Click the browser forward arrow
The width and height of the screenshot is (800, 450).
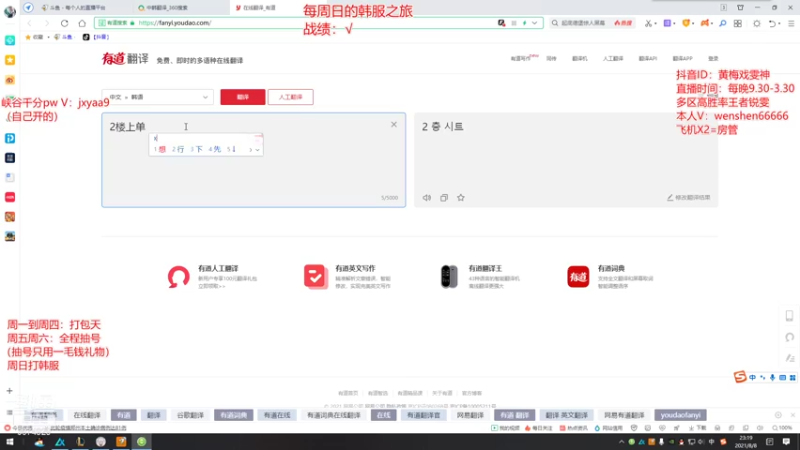(46, 23)
